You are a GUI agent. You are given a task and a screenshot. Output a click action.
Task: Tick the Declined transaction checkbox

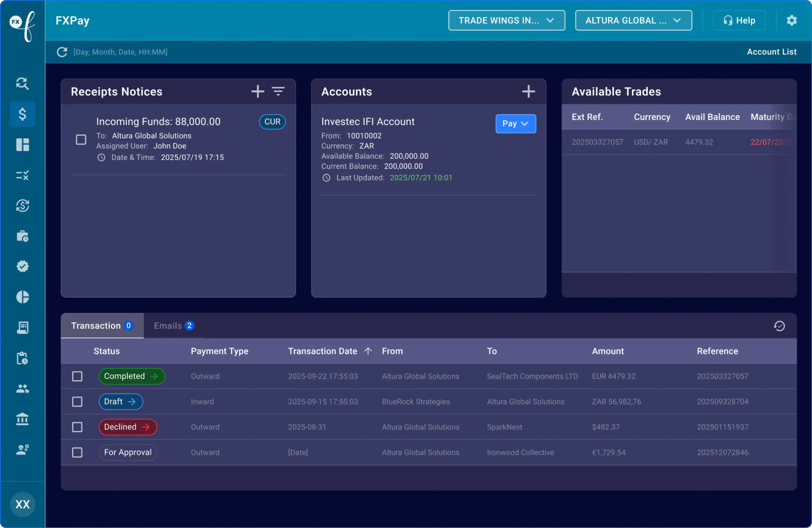tap(77, 427)
